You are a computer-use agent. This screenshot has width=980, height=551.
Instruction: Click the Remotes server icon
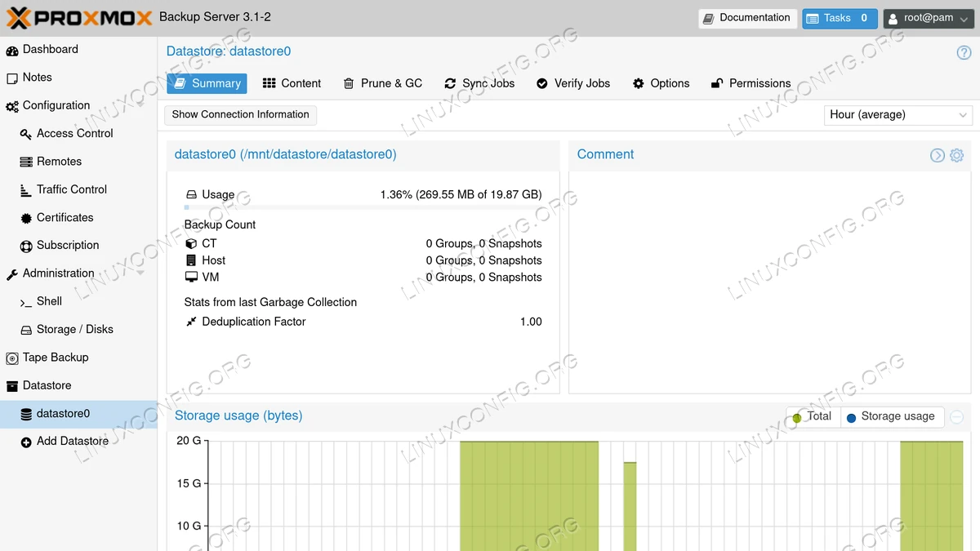click(x=26, y=162)
